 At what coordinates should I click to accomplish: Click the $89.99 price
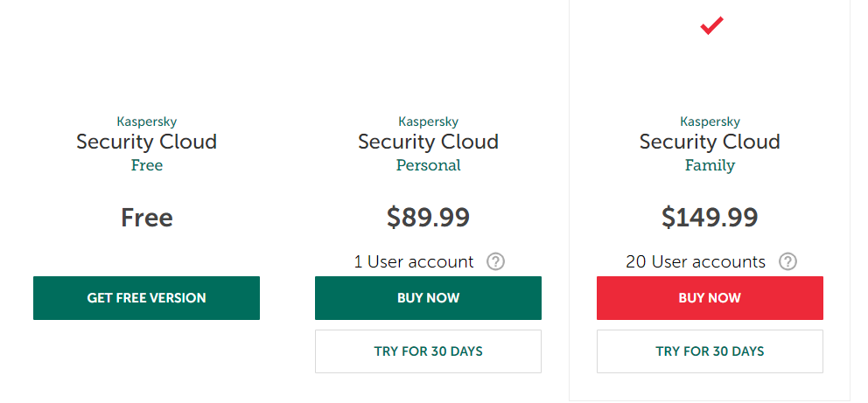tap(428, 218)
